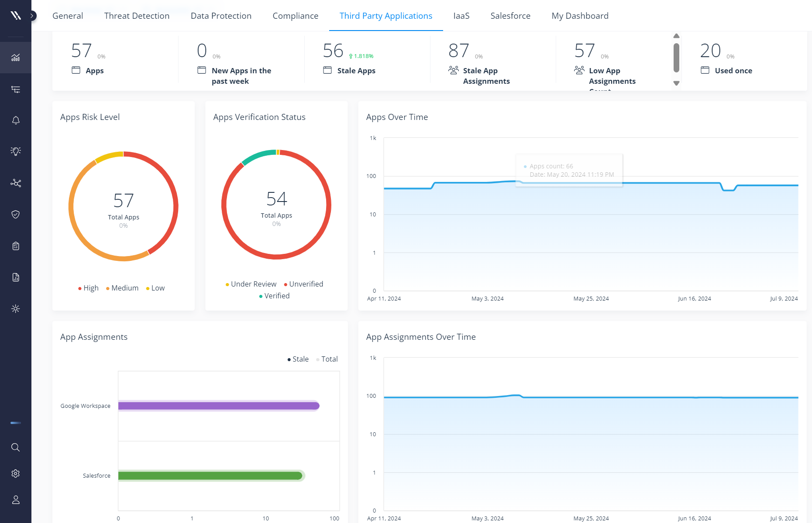Viewport: 812px width, 523px height.
Task: Click the Varonis logo icon in the sidebar
Action: point(16,16)
